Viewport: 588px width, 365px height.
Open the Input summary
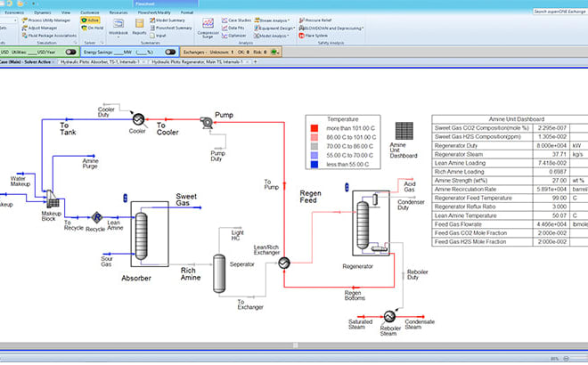point(158,36)
